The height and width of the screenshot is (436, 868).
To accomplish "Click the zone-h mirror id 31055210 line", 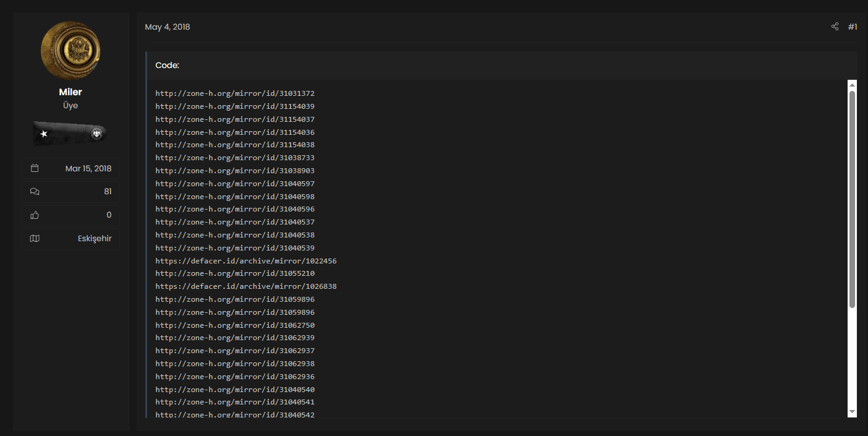I will [x=235, y=273].
